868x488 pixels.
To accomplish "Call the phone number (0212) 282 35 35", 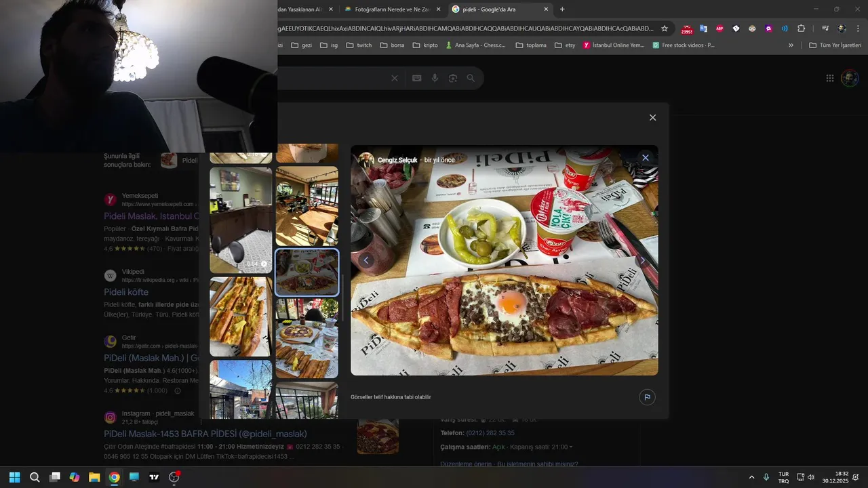I will point(490,433).
